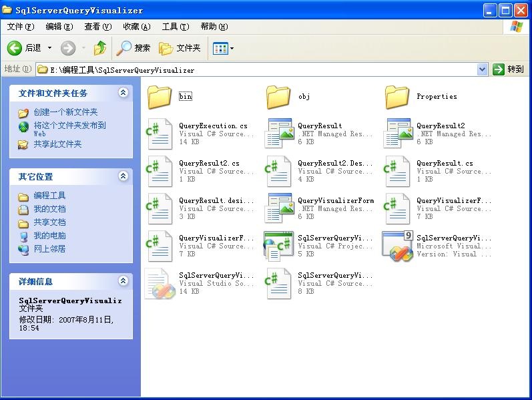Go up one folder level icon
This screenshot has width=532, height=400.
coord(100,48)
